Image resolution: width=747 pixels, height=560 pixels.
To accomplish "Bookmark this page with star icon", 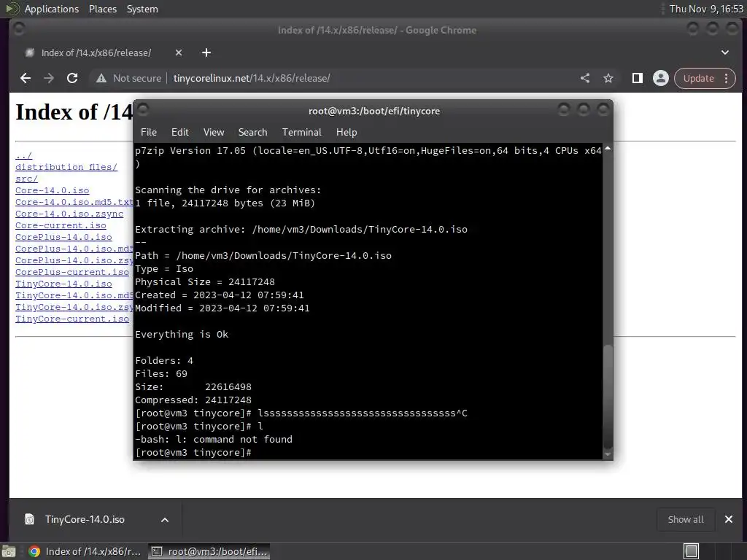I will click(x=608, y=78).
